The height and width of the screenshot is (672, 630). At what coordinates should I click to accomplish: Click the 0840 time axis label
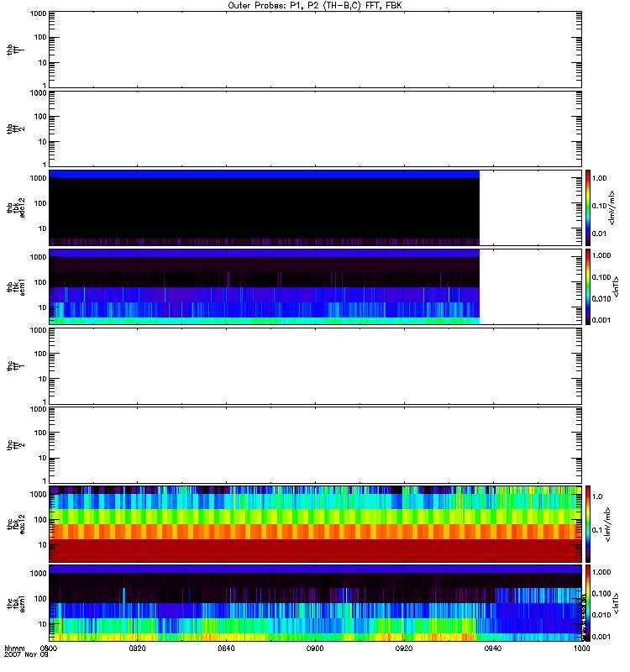click(226, 648)
